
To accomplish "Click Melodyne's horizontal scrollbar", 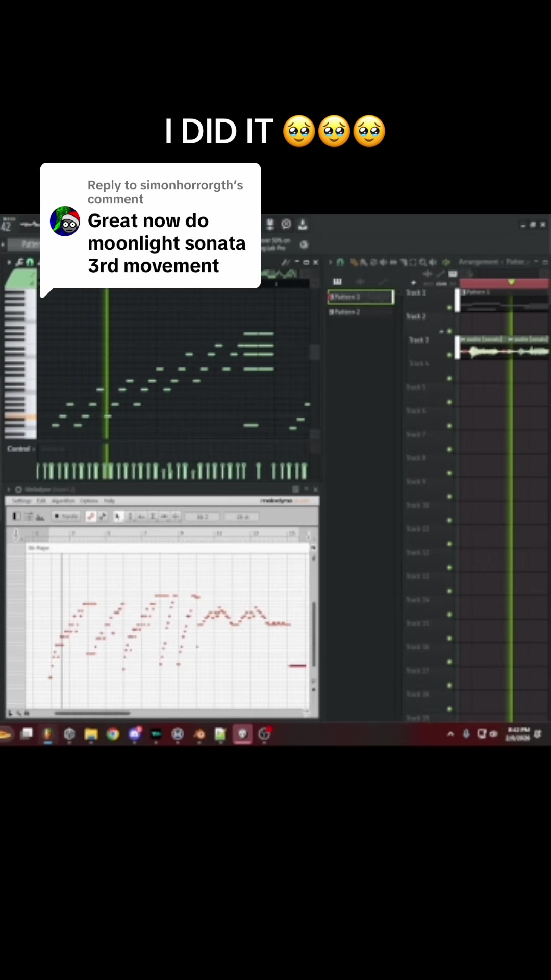I will point(92,713).
